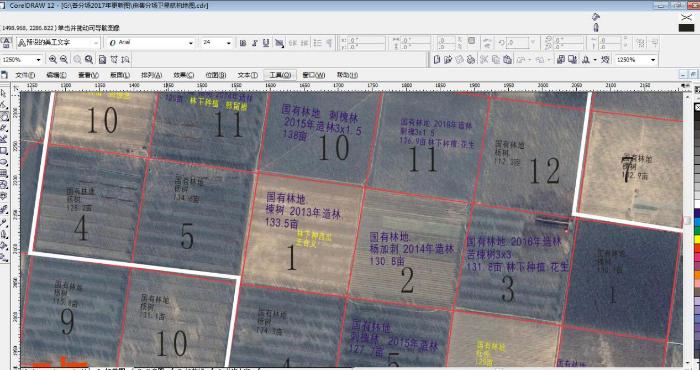
Task: Open the text style list dropdown
Action: [x=96, y=43]
